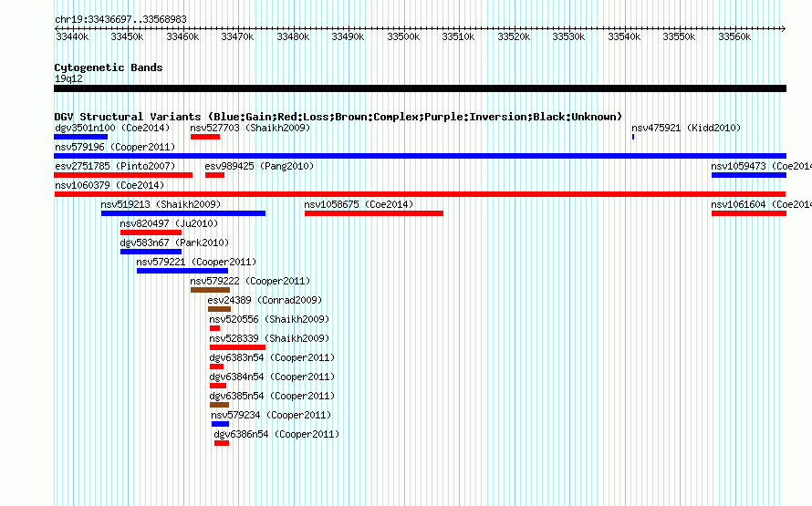Click the chr19:33436697..33568983 coordinate text
This screenshot has height=506, width=812.
tap(120, 19)
